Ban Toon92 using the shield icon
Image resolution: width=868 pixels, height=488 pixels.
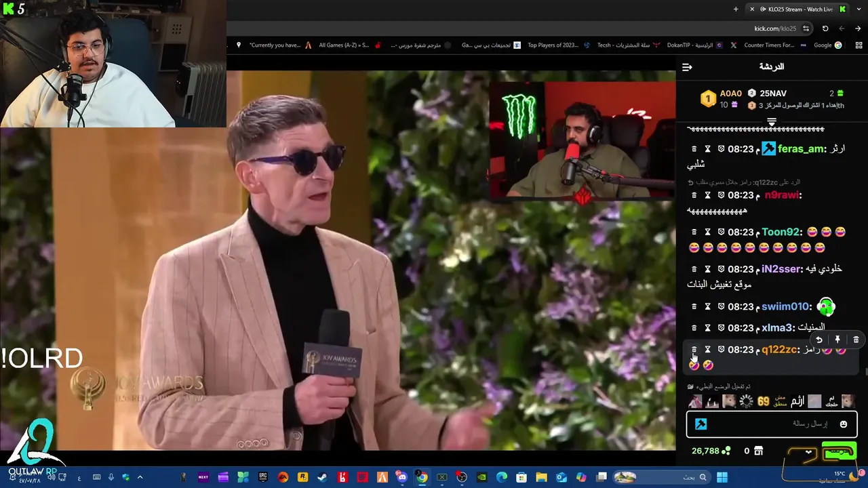coord(721,232)
